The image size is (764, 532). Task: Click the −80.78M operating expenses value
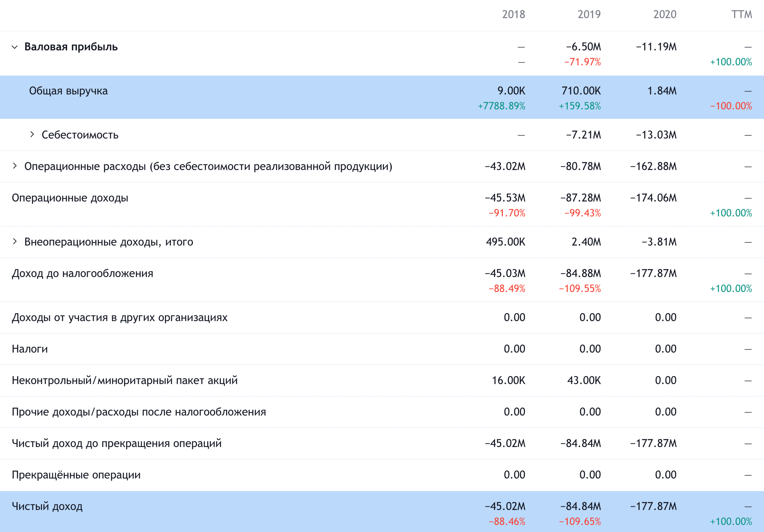click(x=581, y=166)
